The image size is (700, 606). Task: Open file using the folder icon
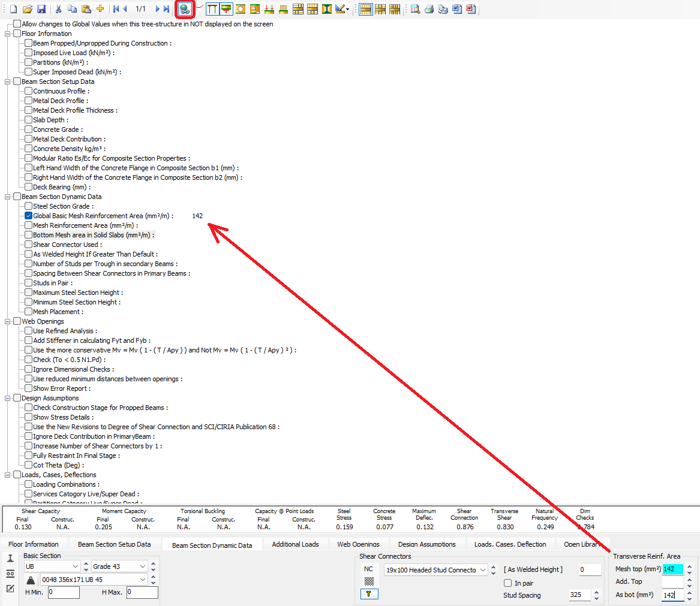pyautogui.click(x=28, y=9)
